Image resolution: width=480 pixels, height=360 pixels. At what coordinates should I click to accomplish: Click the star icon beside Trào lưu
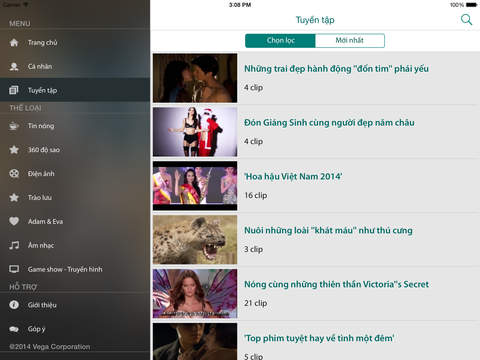(x=14, y=197)
